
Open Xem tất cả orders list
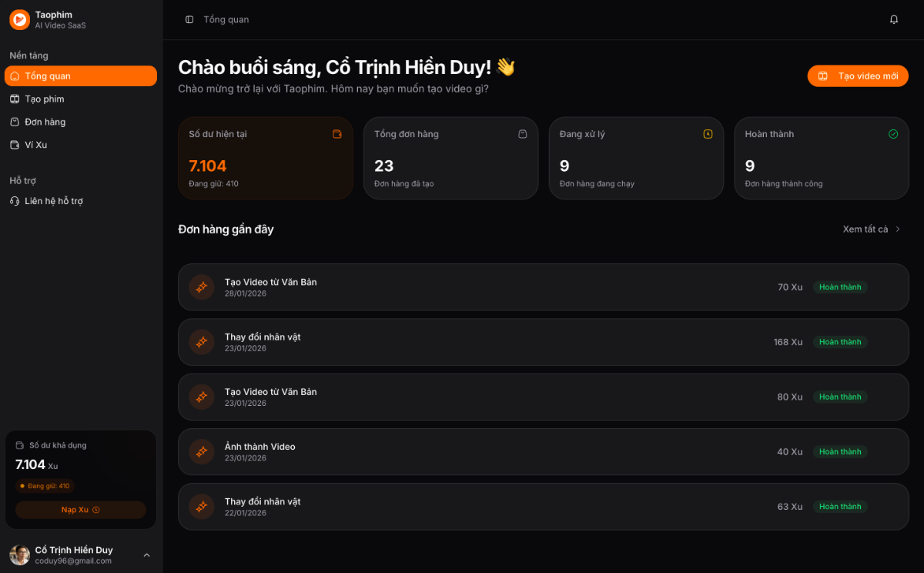(866, 229)
